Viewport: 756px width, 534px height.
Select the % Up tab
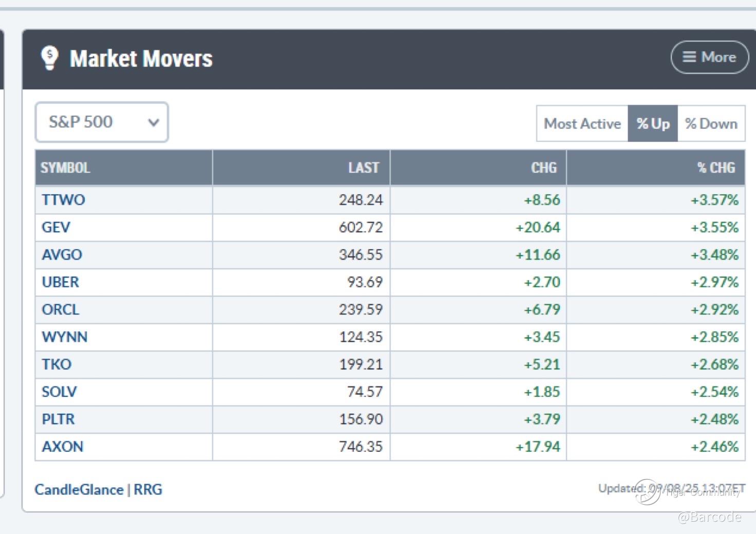(x=653, y=124)
